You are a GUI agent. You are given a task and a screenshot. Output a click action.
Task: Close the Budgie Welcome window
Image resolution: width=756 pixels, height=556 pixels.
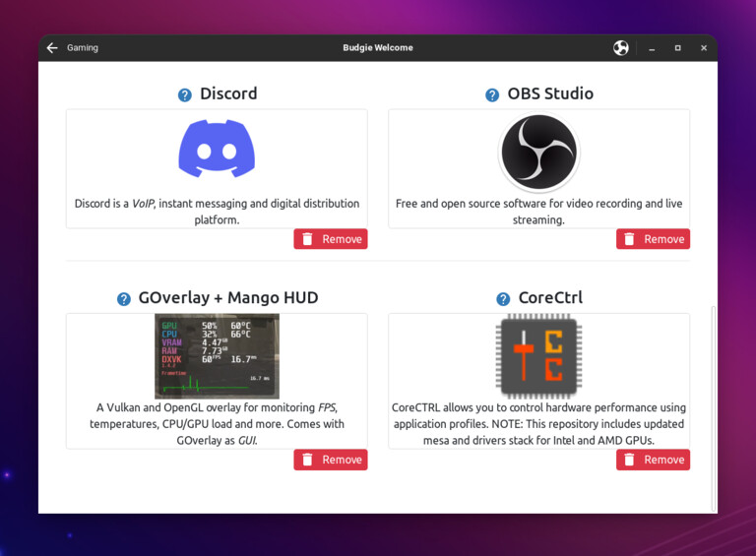tap(704, 48)
